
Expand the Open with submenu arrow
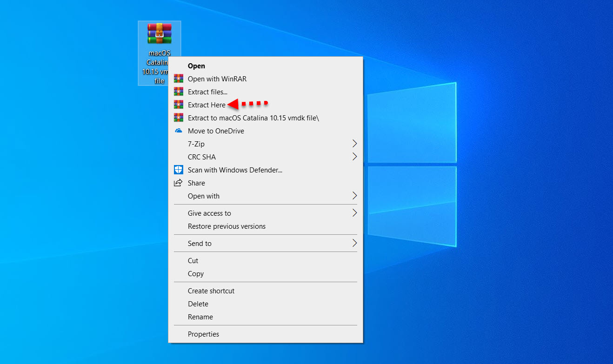pos(354,196)
